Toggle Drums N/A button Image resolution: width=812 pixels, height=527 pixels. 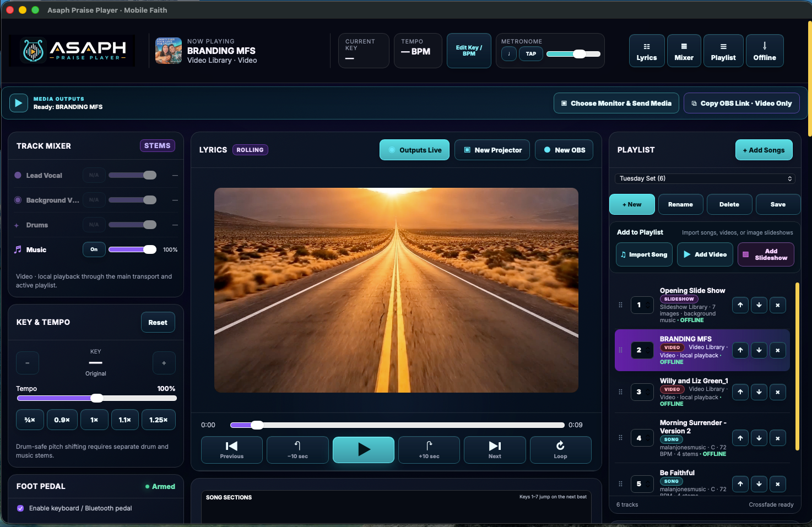[x=94, y=225]
